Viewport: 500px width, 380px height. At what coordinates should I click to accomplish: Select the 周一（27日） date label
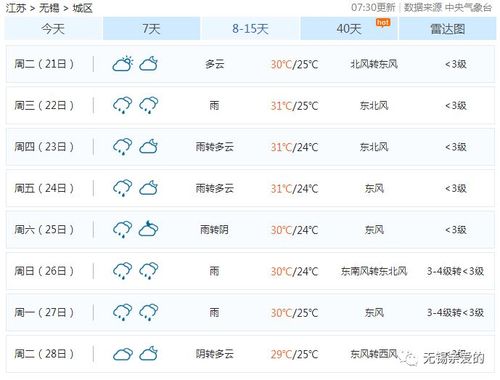pyautogui.click(x=44, y=312)
